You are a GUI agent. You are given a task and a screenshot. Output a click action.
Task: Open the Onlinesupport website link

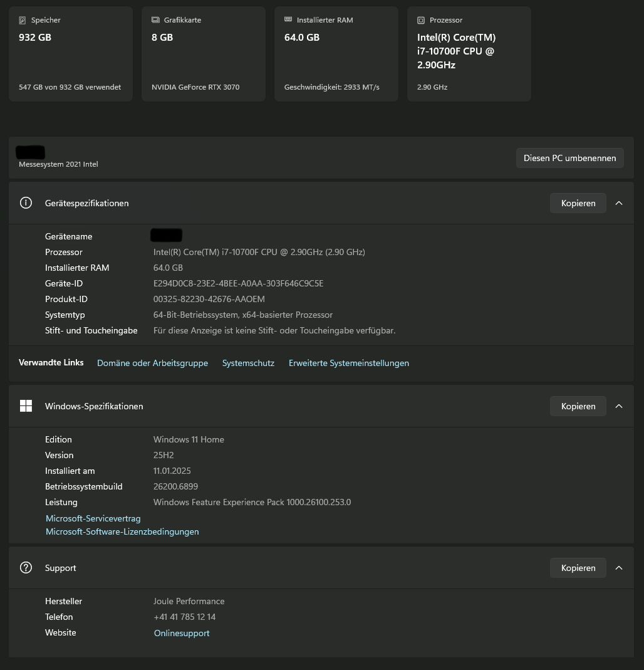[x=182, y=633]
